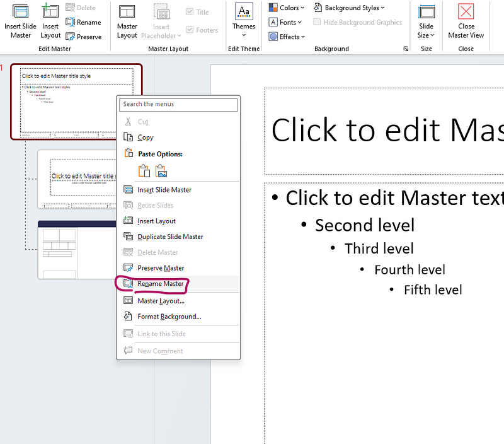Image resolution: width=504 pixels, height=444 pixels.
Task: Click the Fourth level text line
Action: click(x=410, y=270)
